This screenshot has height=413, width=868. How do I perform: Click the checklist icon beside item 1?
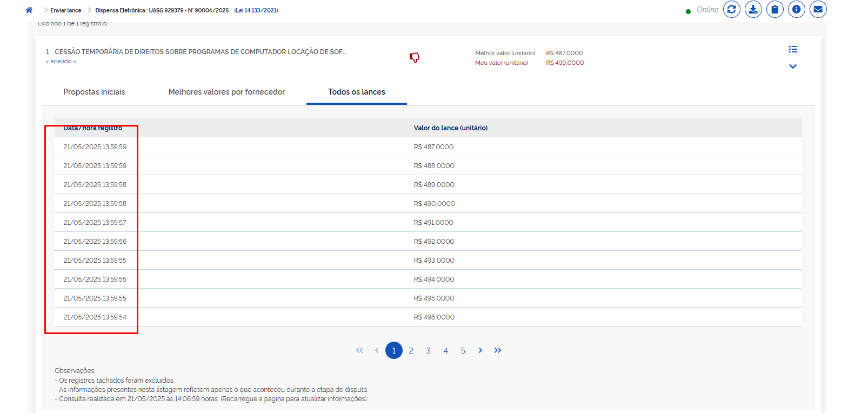tap(793, 49)
